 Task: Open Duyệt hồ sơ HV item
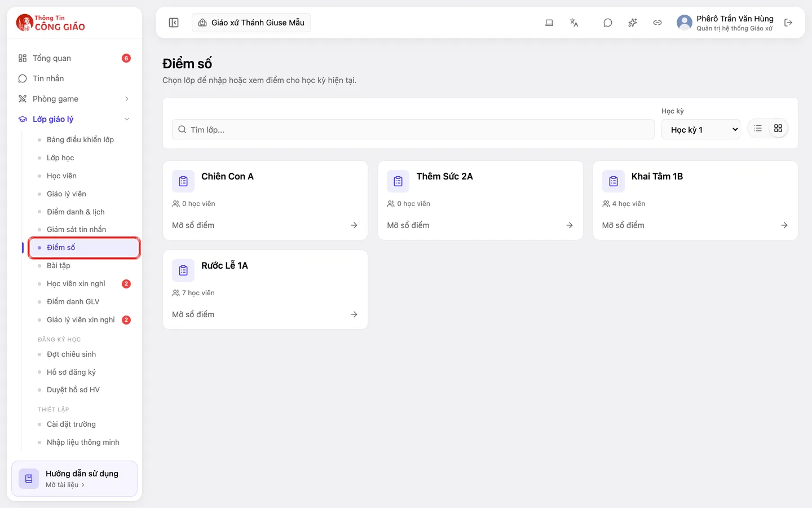tap(85, 389)
